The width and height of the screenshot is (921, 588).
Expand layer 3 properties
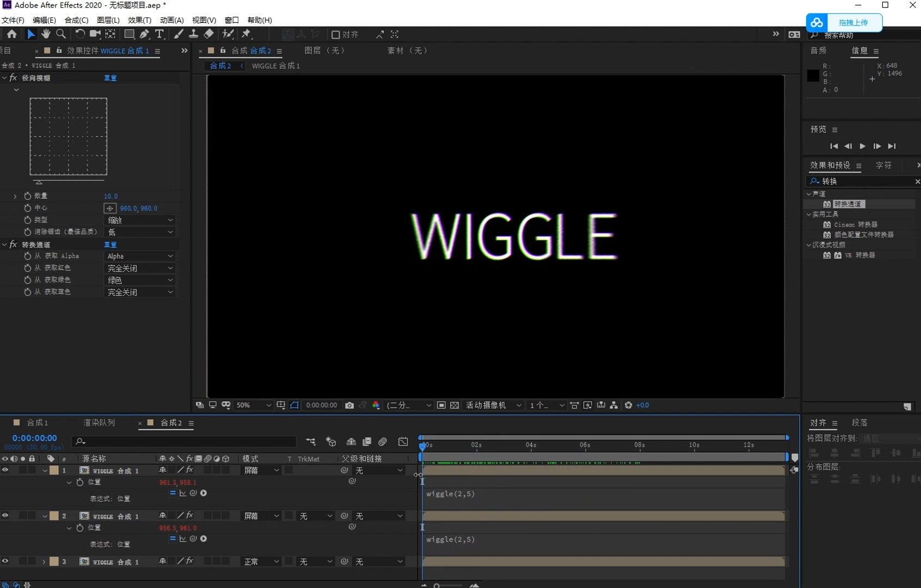click(44, 562)
